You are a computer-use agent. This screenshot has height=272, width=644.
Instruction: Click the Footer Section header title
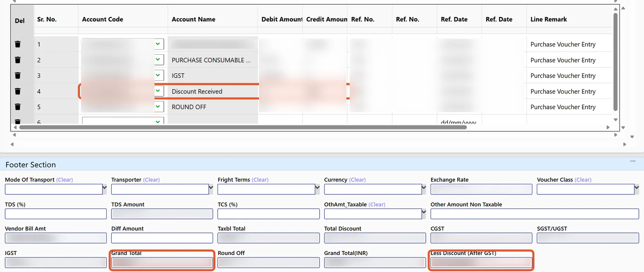point(31,164)
